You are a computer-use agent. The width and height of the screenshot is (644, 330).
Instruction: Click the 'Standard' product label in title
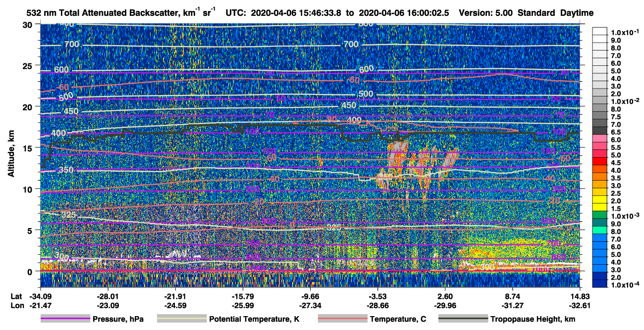(x=537, y=13)
